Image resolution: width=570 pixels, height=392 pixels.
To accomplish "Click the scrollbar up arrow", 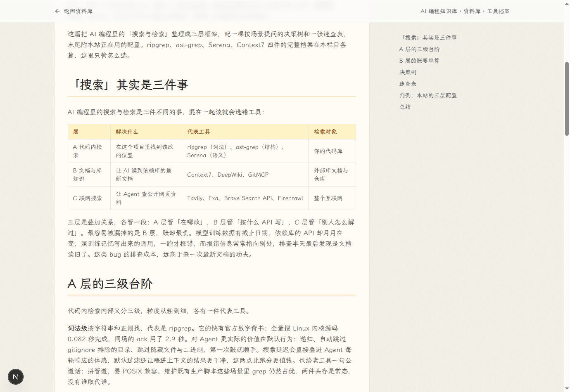I will tap(567, 3).
